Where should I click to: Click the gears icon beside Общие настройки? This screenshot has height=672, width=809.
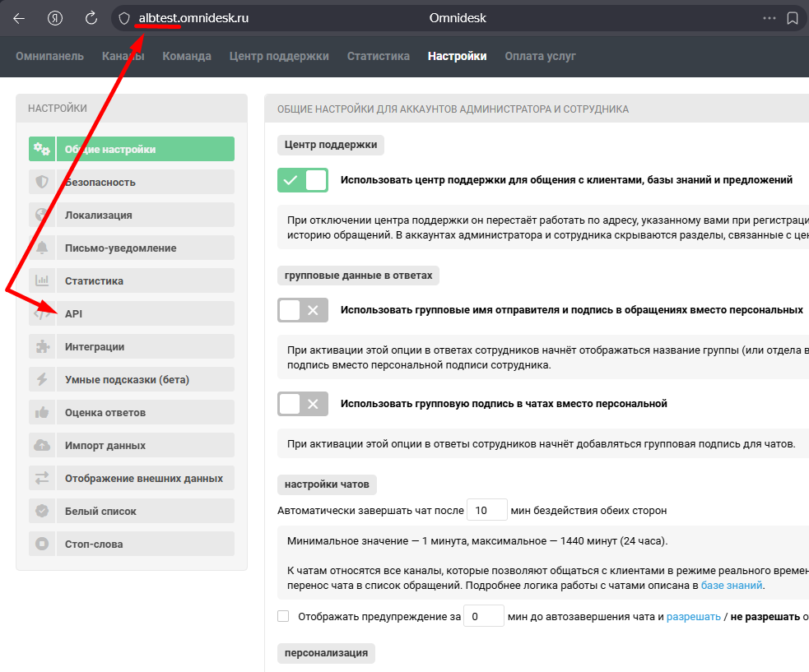click(x=42, y=149)
